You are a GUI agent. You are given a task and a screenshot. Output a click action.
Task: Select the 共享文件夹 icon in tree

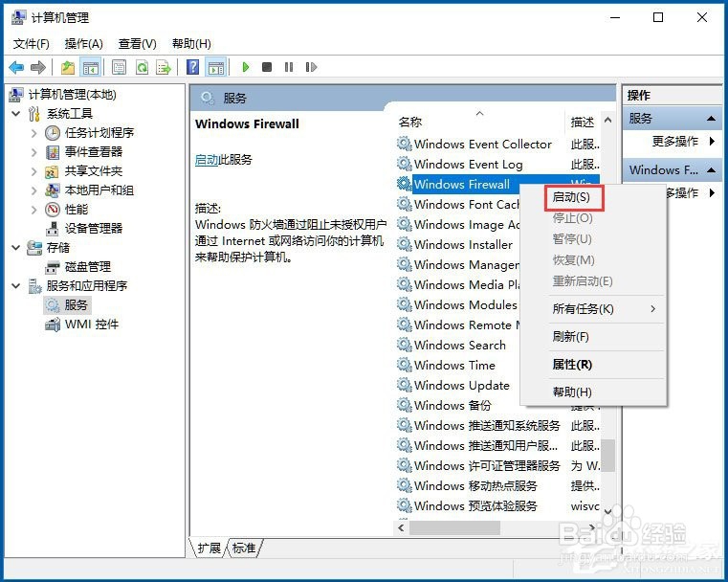tap(52, 171)
